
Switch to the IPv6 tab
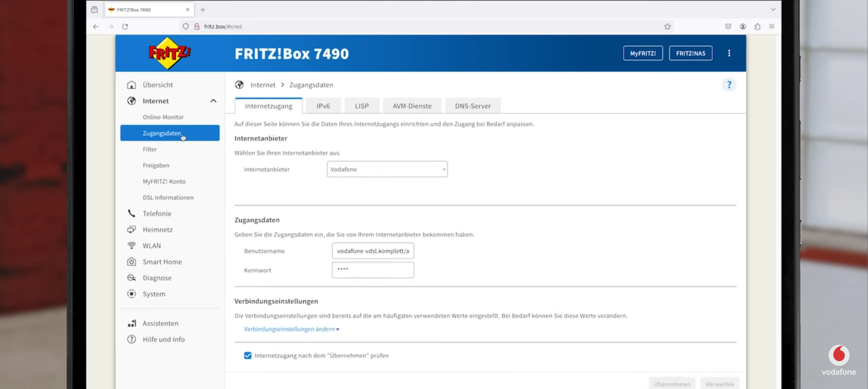point(323,106)
